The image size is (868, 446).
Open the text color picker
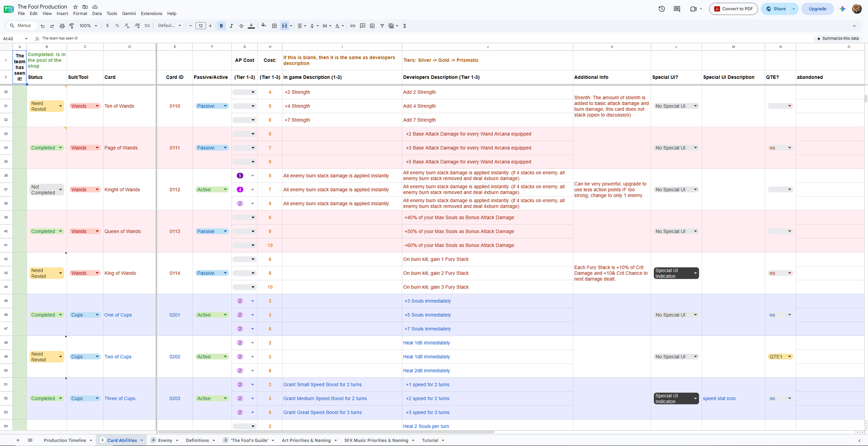pos(251,26)
